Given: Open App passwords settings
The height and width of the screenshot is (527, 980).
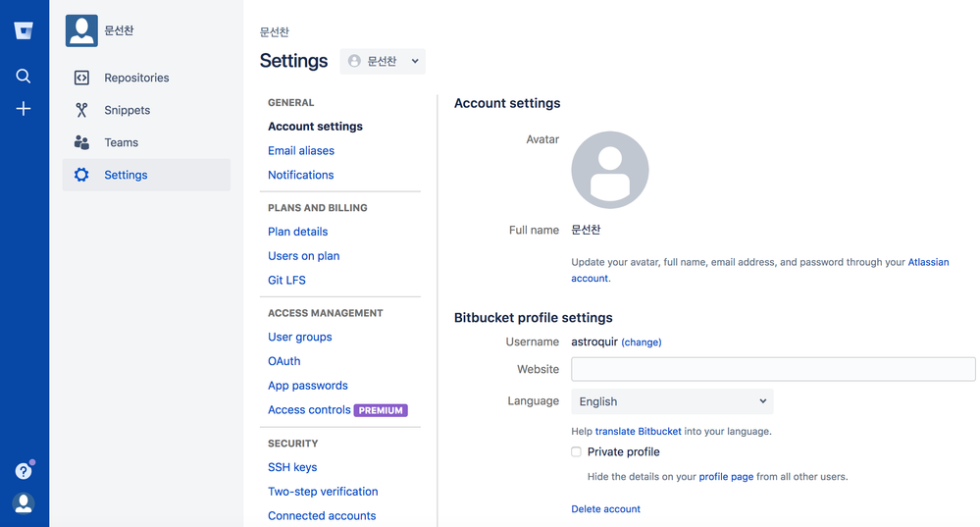Looking at the screenshot, I should tap(308, 386).
